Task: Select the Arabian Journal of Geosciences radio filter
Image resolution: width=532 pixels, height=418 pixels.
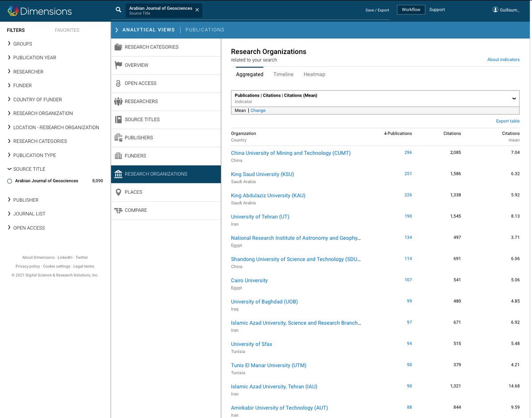Action: (x=10, y=181)
